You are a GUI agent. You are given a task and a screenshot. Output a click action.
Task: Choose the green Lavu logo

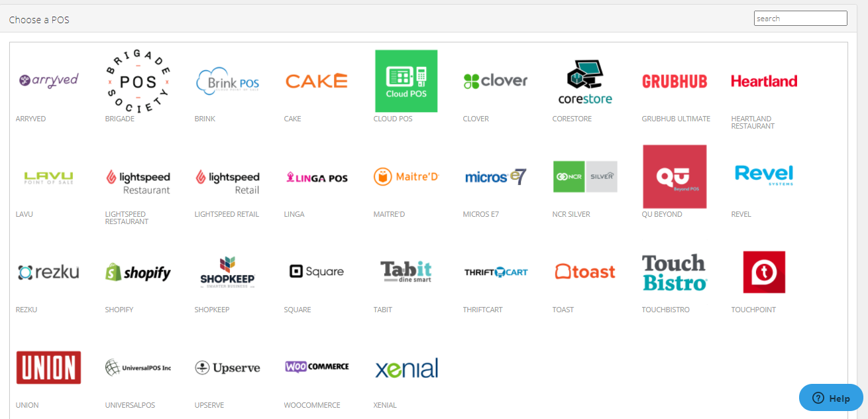tap(48, 177)
